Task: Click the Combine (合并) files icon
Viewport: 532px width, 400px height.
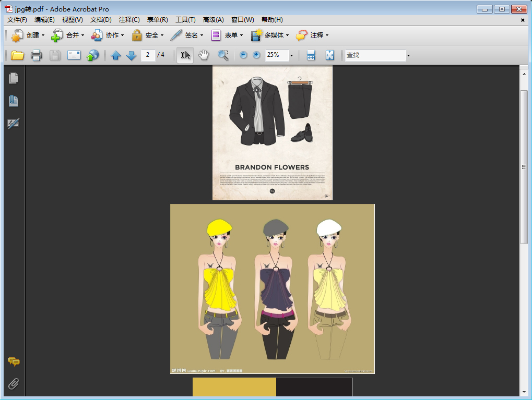Action: pos(57,35)
